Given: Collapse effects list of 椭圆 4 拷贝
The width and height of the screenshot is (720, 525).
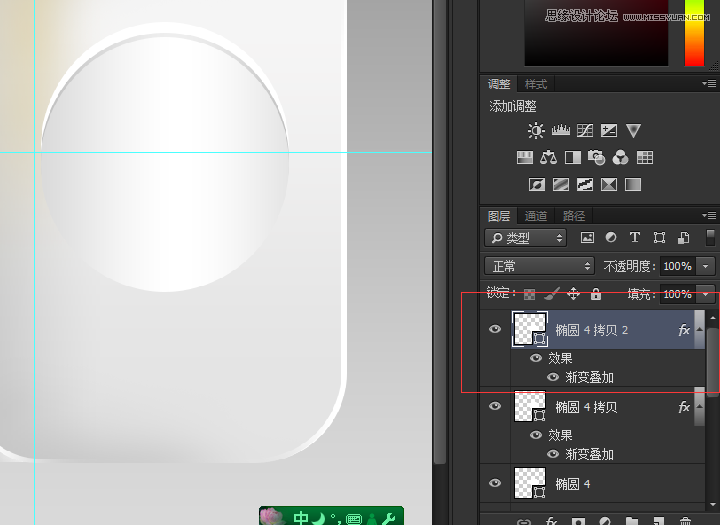Looking at the screenshot, I should (x=699, y=406).
